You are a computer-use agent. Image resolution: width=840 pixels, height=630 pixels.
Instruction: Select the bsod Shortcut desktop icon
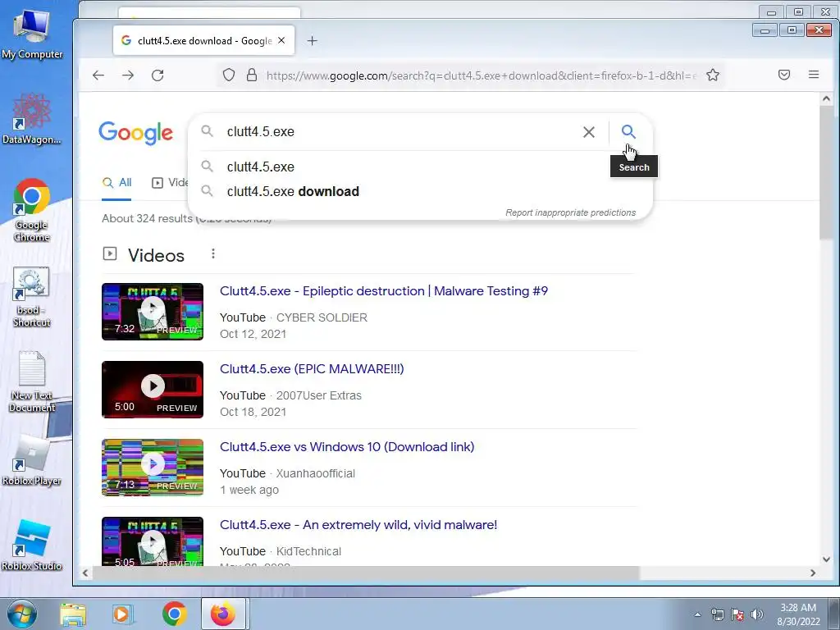(x=32, y=297)
